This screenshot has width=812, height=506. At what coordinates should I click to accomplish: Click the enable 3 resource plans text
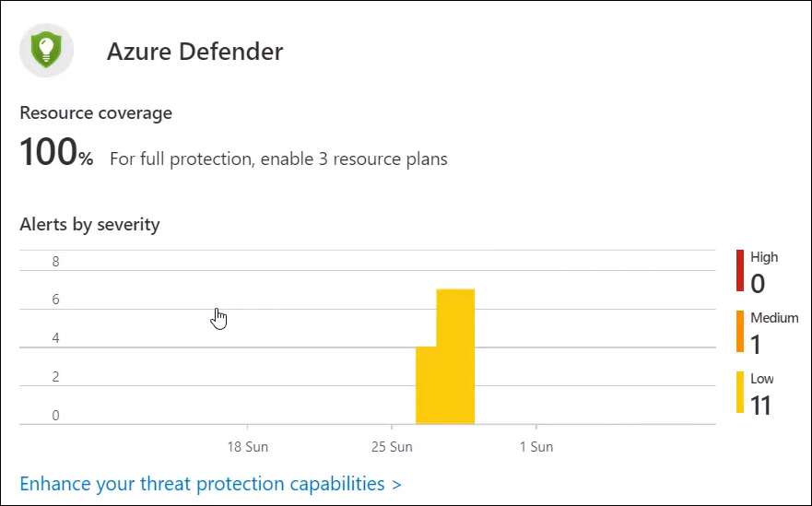(354, 159)
